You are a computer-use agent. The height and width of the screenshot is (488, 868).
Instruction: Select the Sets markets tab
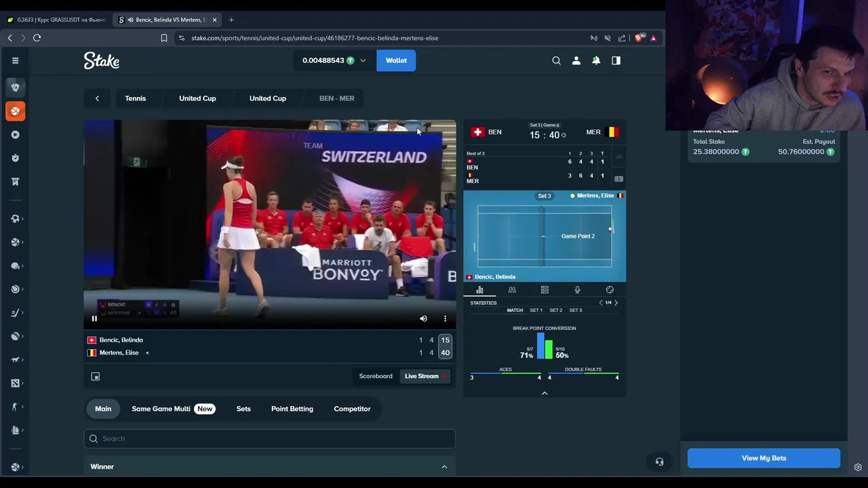(x=243, y=409)
